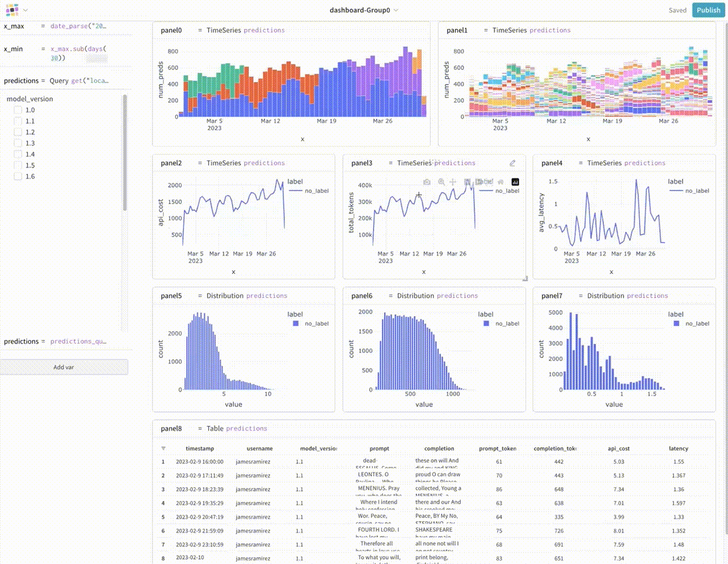Image resolution: width=728 pixels, height=564 pixels.
Task: Enable model_version 1.3 checkbox
Action: [18, 143]
